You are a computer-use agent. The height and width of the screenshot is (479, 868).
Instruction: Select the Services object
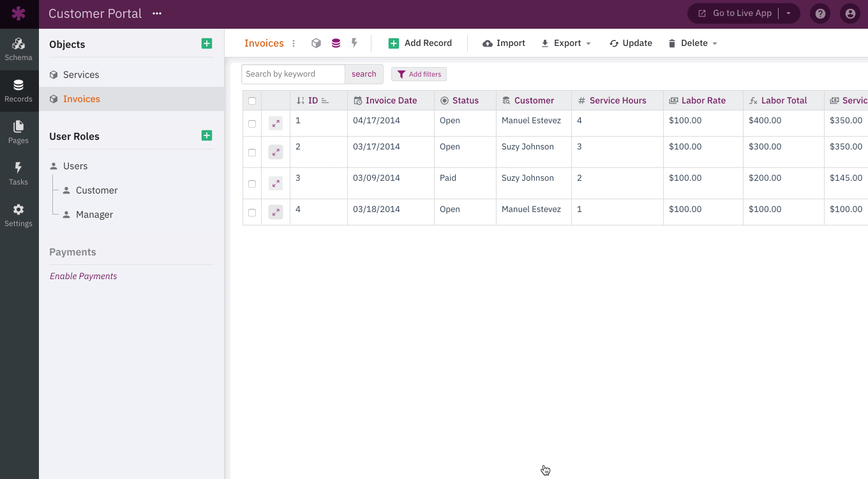point(131,75)
